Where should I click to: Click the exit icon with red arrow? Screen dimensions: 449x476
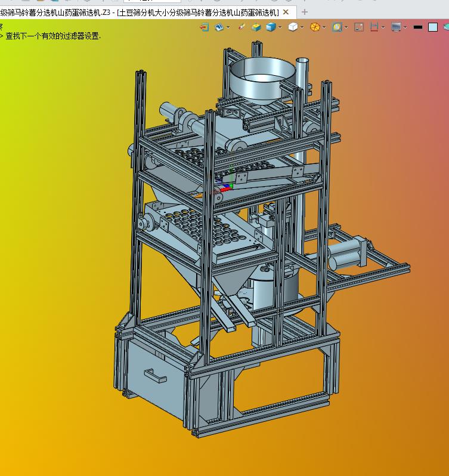click(204, 27)
